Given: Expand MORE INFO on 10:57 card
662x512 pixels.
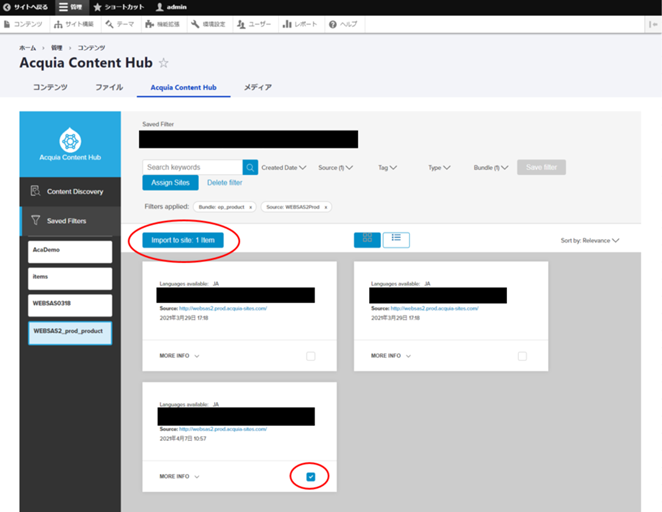Looking at the screenshot, I should [179, 477].
